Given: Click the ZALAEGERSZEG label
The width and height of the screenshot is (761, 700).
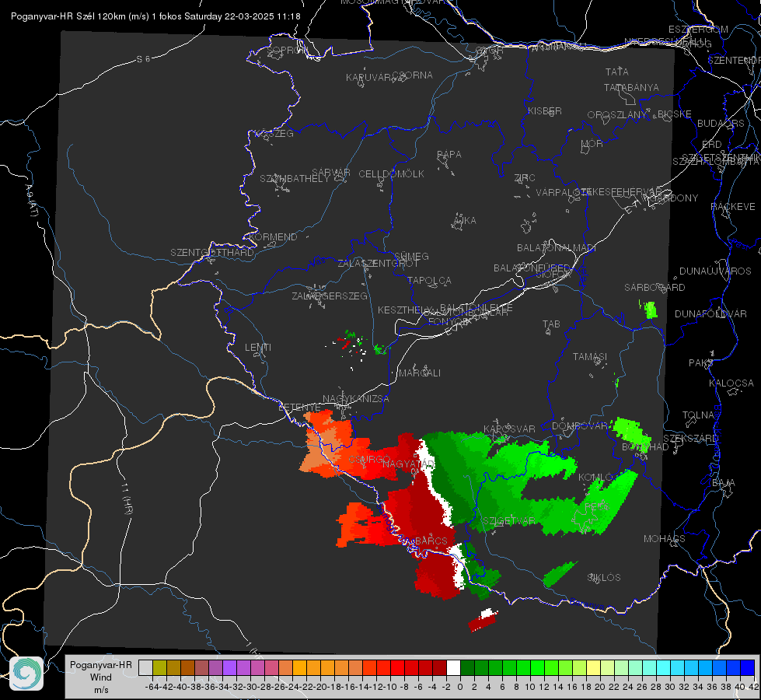Looking at the screenshot, I should click(x=330, y=296).
